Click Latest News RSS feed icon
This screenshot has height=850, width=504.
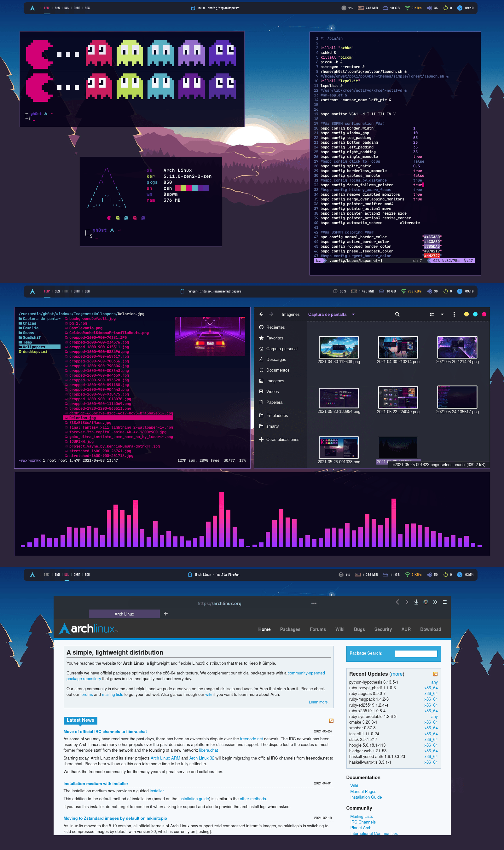(x=331, y=720)
